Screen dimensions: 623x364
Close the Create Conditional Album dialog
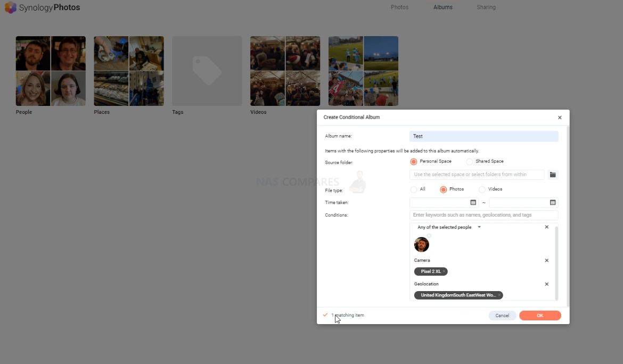pos(560,118)
